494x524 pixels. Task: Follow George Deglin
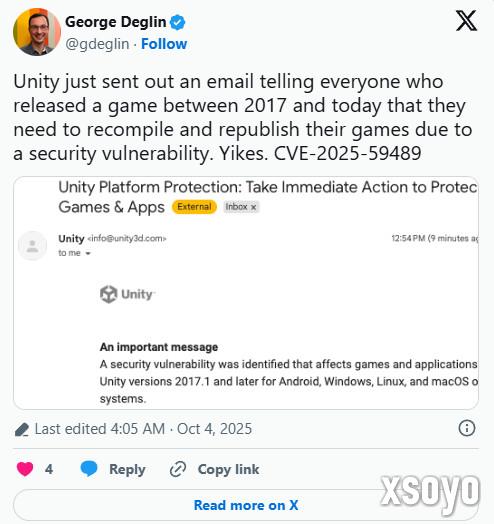(164, 44)
